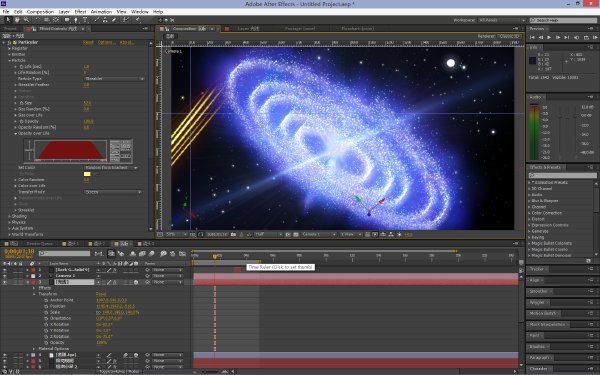Toggle Draft 3D in timeline
The height and width of the screenshot is (375, 600).
click(x=121, y=253)
